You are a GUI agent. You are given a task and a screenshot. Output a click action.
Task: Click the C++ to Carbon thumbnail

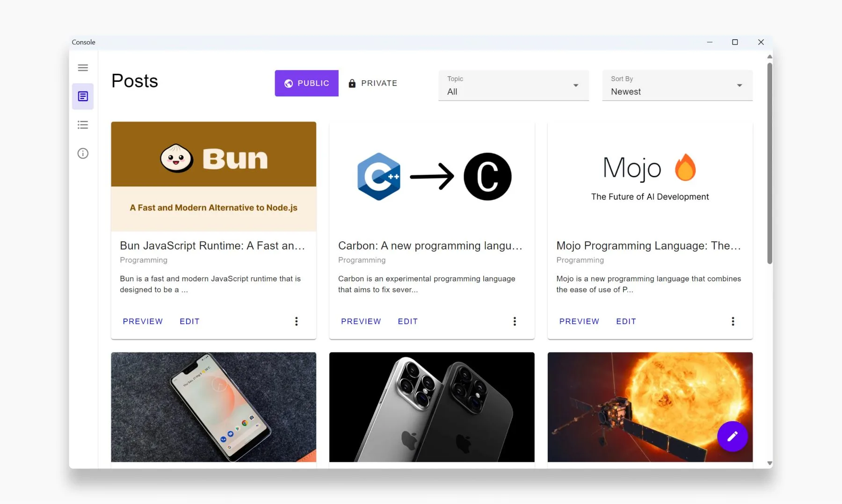click(x=432, y=176)
